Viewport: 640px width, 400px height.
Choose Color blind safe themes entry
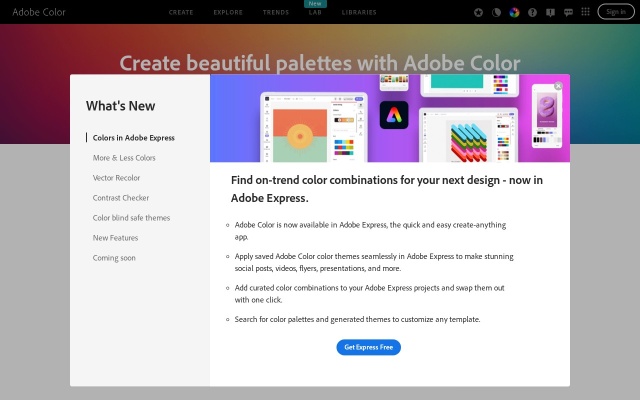click(x=131, y=218)
